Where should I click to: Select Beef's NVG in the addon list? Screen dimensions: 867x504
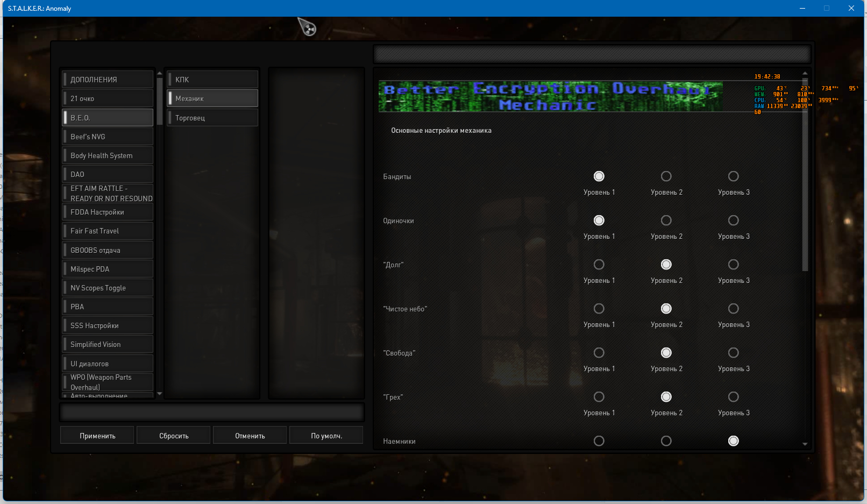pos(108,137)
